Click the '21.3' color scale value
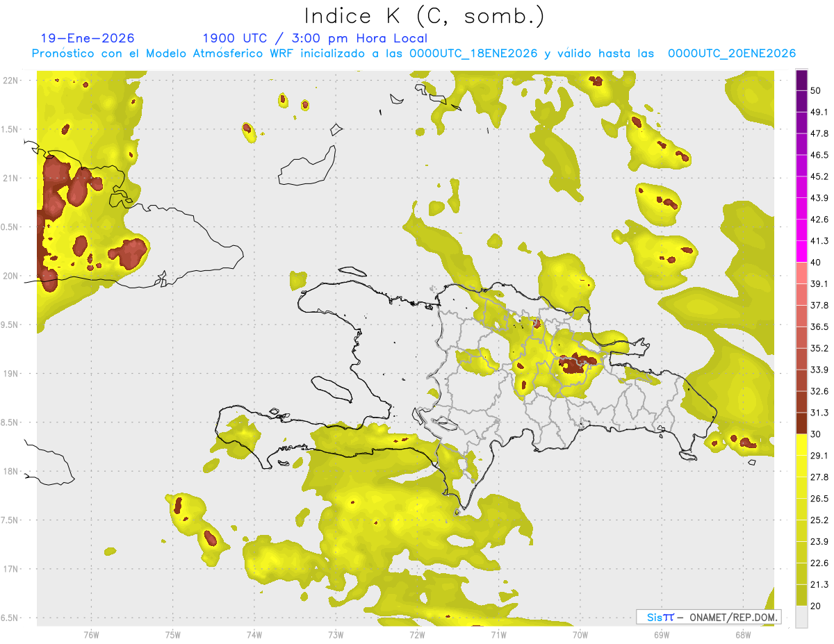Screen dimensions: 834x644 (x=820, y=585)
